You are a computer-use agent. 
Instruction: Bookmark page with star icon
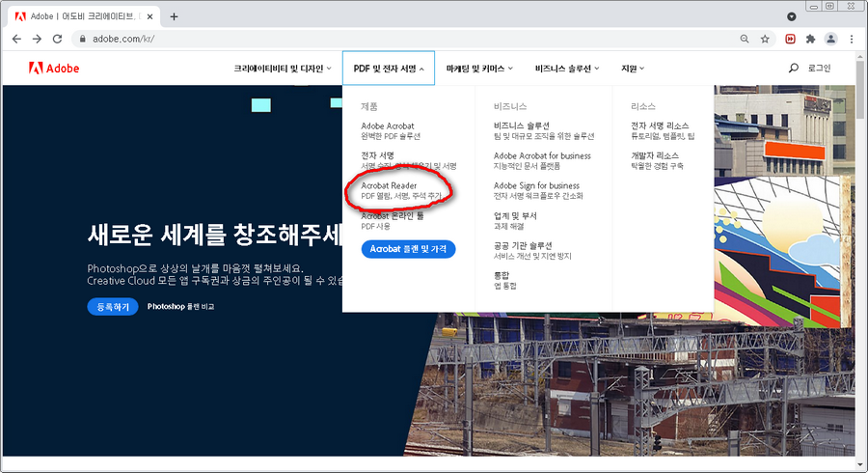[765, 39]
